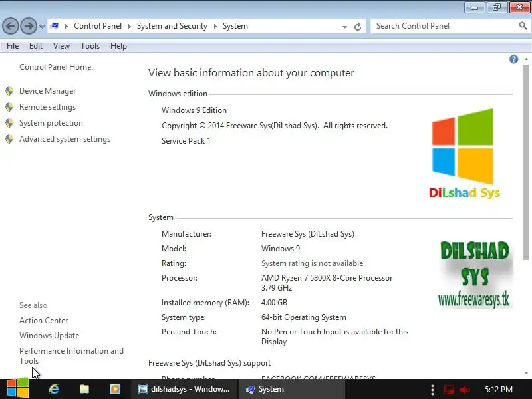Close the System window
Screen dimensions: 532x399
[519, 7]
